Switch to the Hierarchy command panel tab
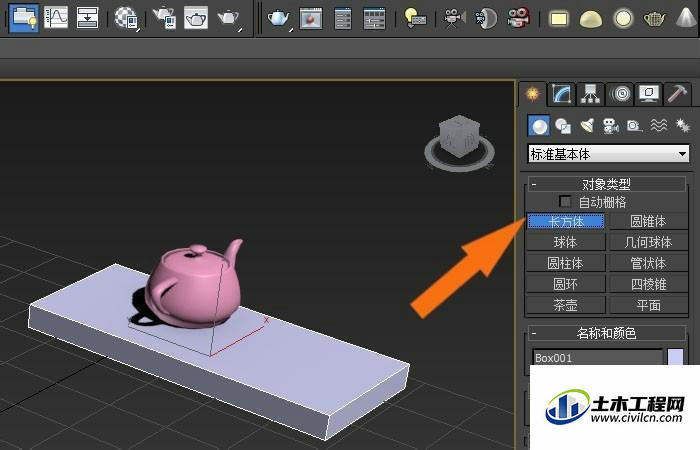 [590, 94]
